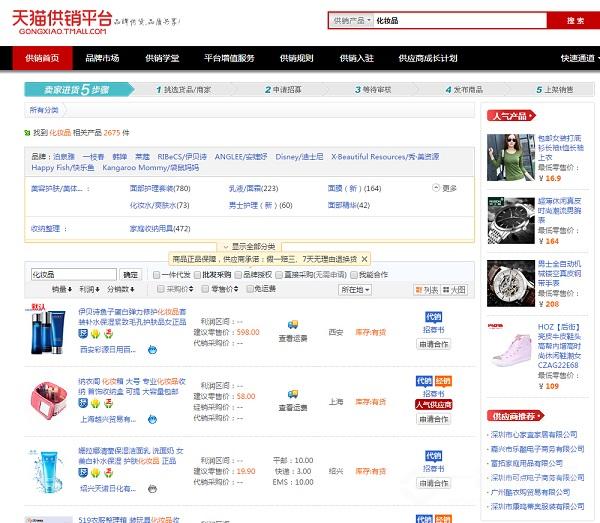Open the 招募书 link in the 绍兴 row

tap(434, 469)
